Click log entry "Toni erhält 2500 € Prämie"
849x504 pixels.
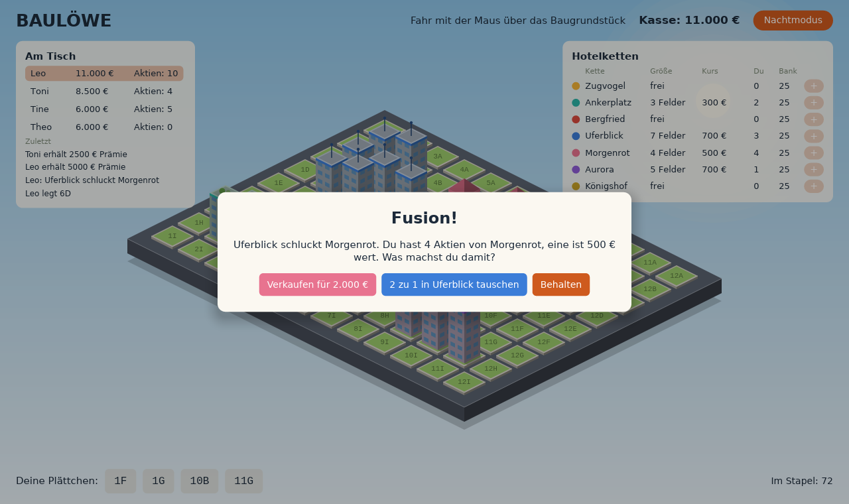point(76,155)
